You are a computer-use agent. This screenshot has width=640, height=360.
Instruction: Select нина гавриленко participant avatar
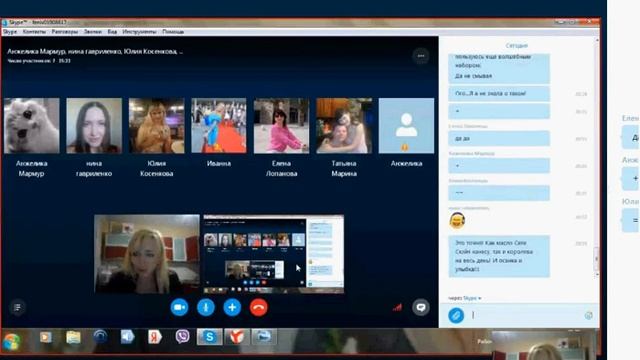(94, 126)
